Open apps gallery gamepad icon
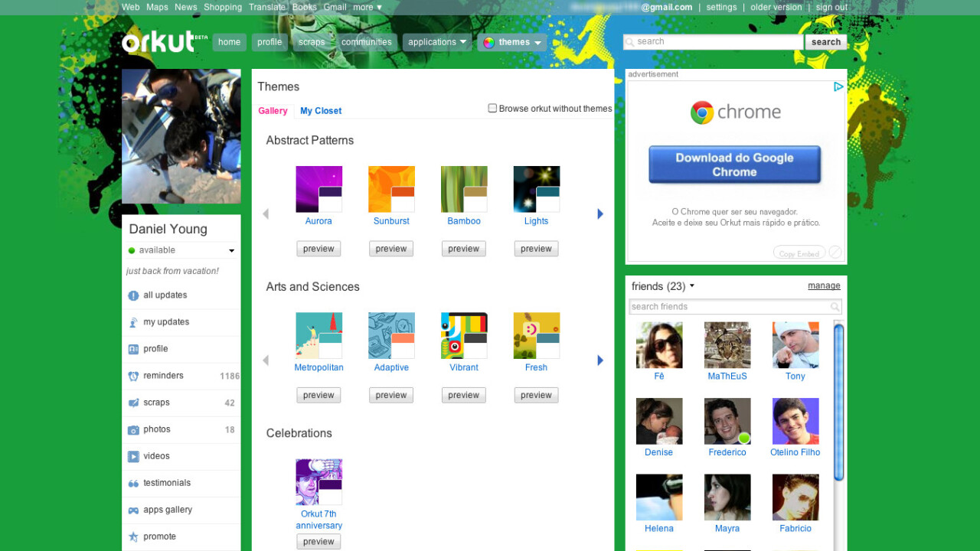980x551 pixels. tap(133, 510)
